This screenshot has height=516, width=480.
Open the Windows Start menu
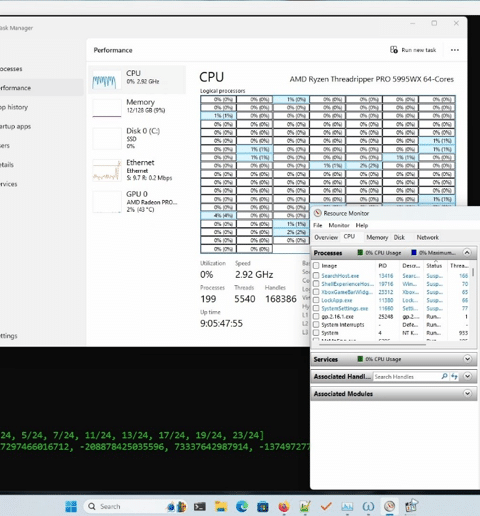71,506
